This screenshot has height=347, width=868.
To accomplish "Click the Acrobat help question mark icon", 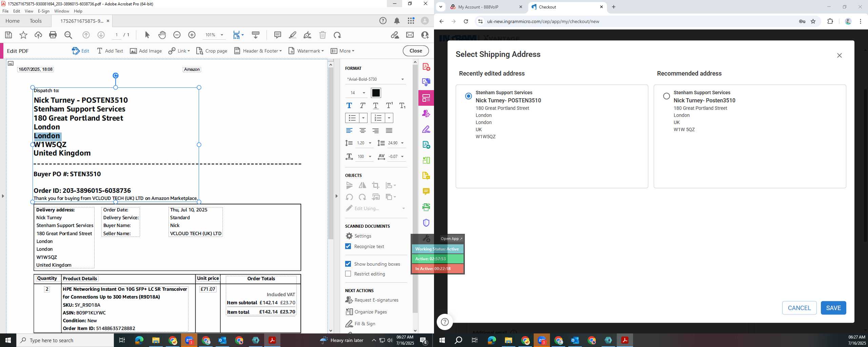I will [x=383, y=21].
